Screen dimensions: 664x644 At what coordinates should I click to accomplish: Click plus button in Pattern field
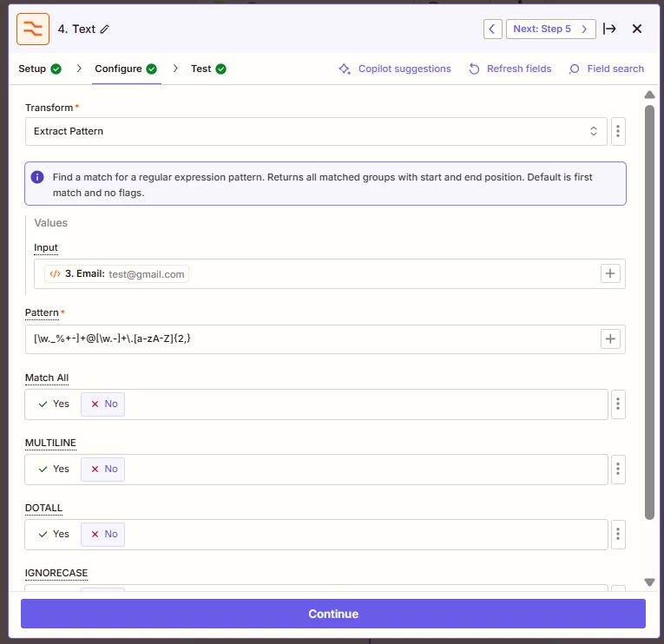[x=610, y=338]
